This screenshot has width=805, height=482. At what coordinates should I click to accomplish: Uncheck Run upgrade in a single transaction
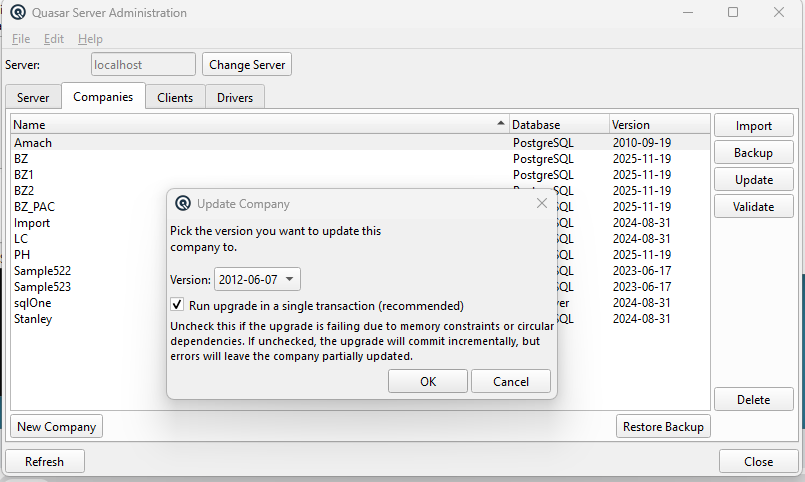177,305
